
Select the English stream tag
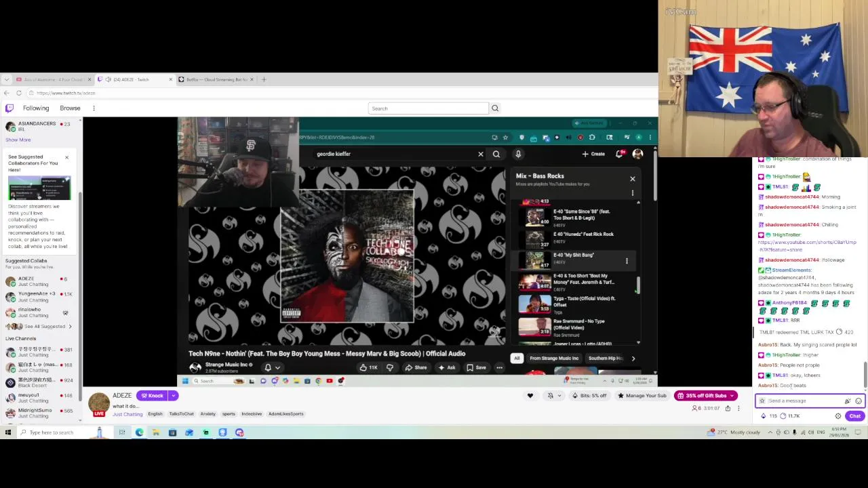tap(155, 414)
